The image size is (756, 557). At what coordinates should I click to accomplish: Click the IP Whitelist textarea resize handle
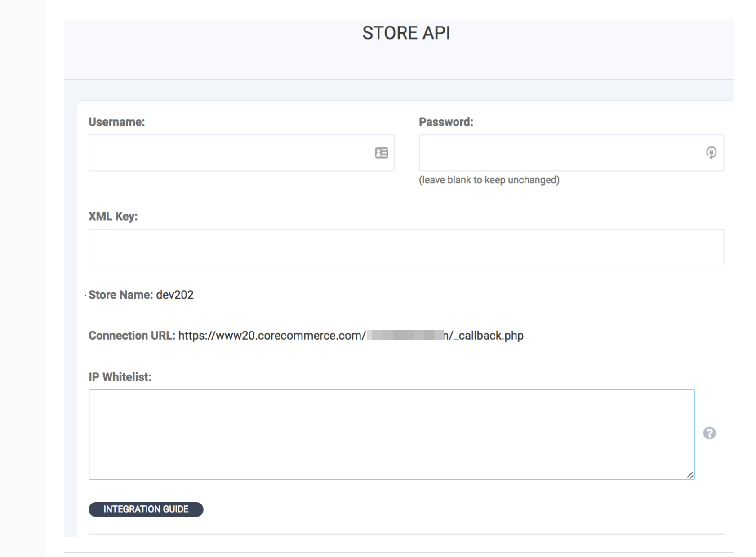(690, 475)
